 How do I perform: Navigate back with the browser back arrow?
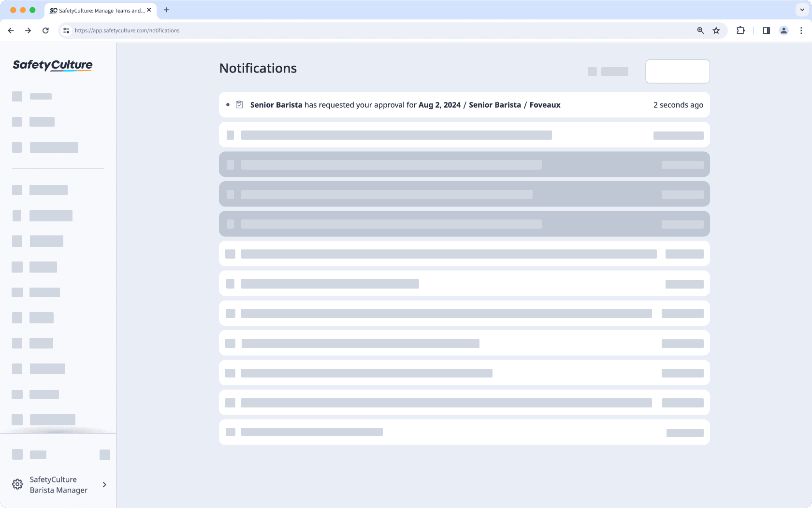coord(11,30)
